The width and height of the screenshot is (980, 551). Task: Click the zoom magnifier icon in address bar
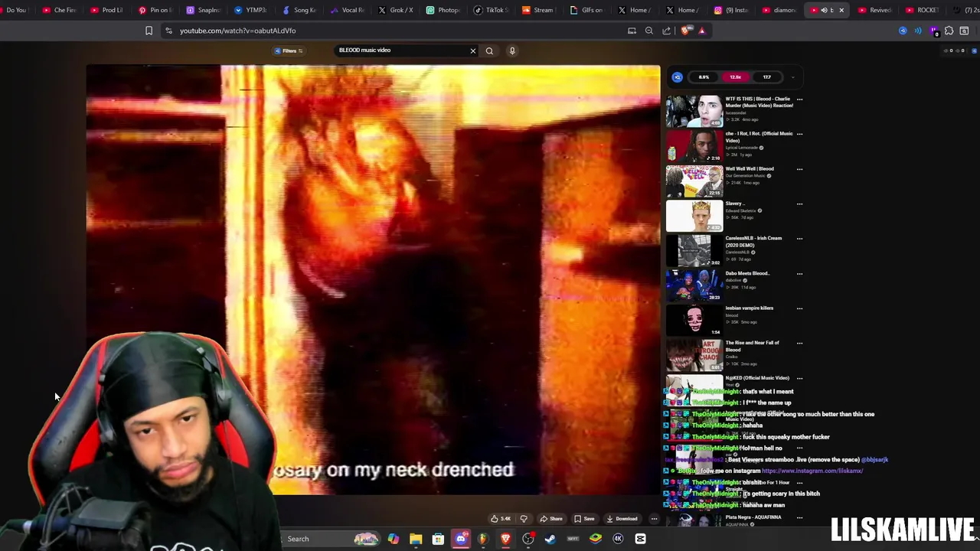tap(649, 31)
